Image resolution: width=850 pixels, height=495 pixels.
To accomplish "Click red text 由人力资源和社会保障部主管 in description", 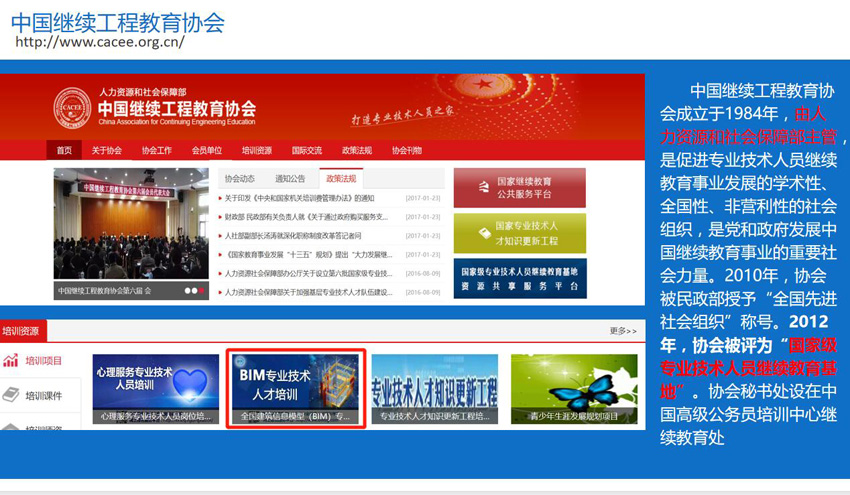I will pos(748,125).
